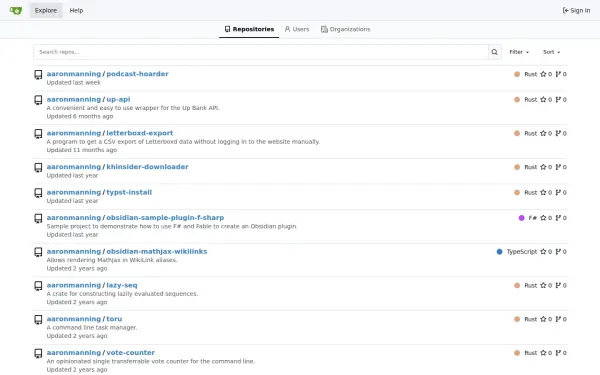600x375 pixels.
Task: Open the khinsider-downloader repository link
Action: click(147, 167)
